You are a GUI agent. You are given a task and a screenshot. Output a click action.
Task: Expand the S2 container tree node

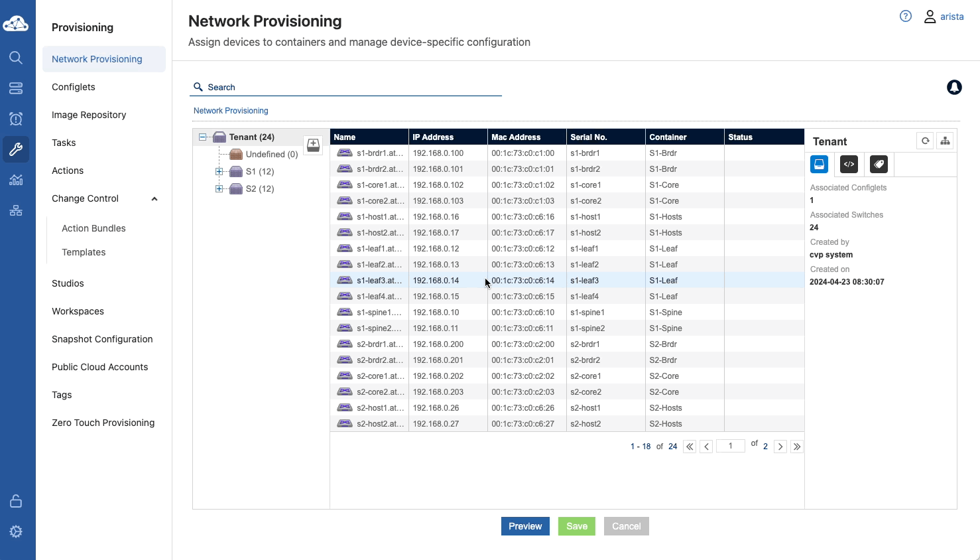pyautogui.click(x=219, y=189)
